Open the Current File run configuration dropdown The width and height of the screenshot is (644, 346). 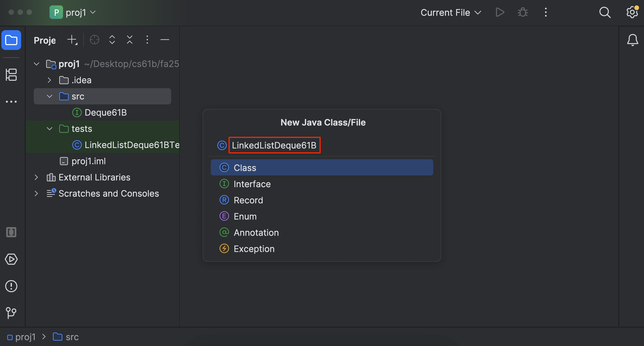click(x=451, y=13)
